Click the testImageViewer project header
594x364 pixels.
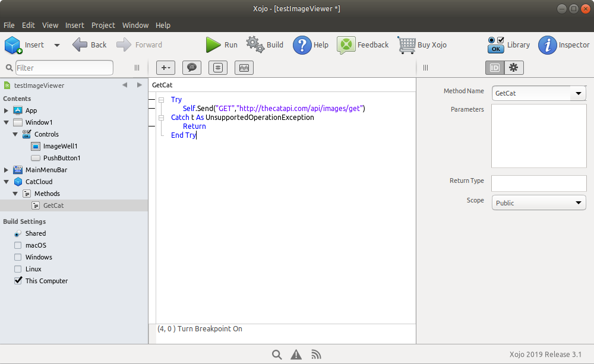tap(39, 86)
